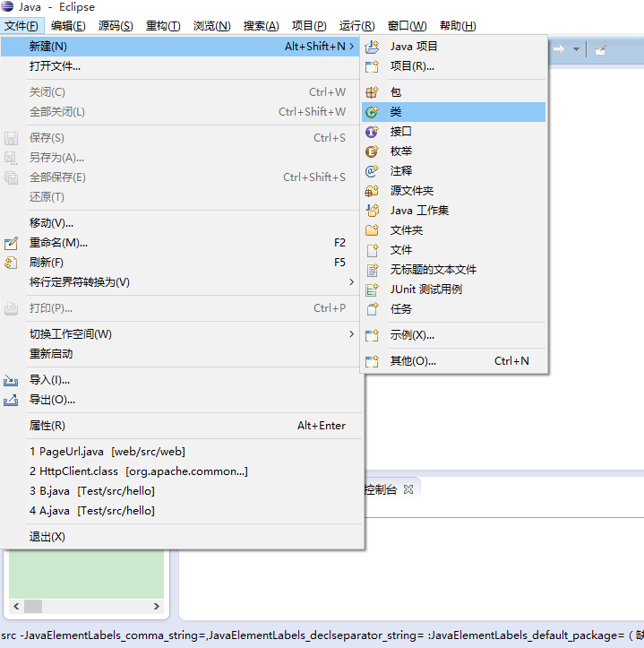Open the 帮助(H) menu
This screenshot has height=648, width=644.
coord(458,26)
